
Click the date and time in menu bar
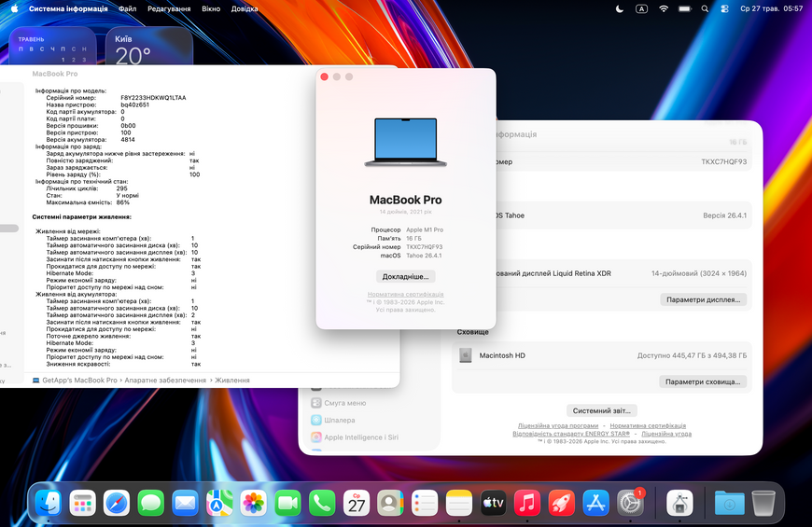[x=771, y=8]
